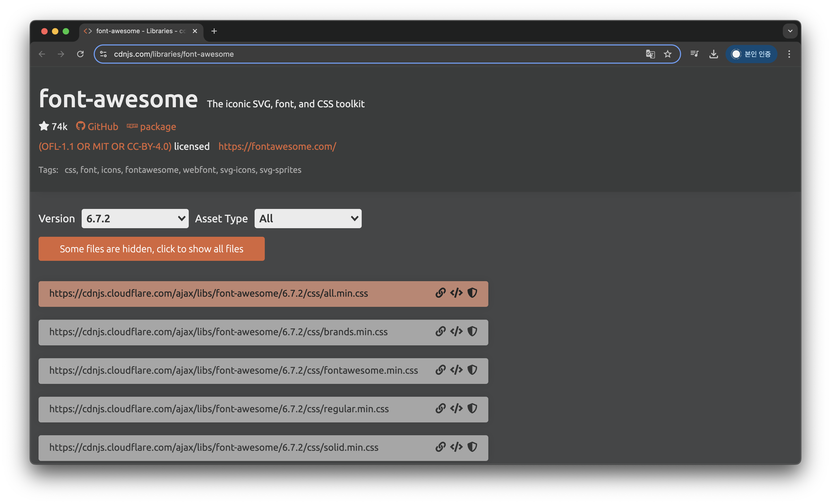This screenshot has width=831, height=504.
Task: Copy HTML tag icon for fontawesome.min.css
Action: [456, 370]
